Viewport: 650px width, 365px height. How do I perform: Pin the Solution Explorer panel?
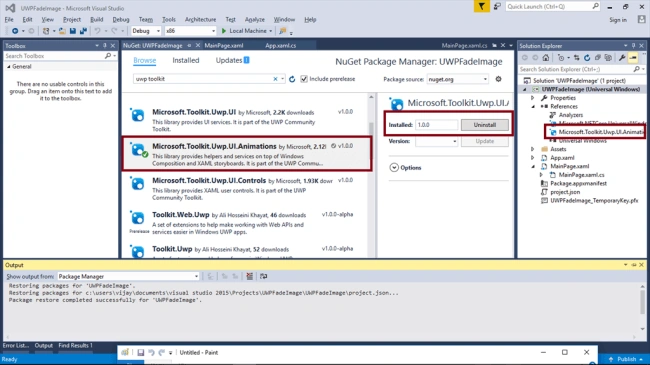tap(633, 46)
